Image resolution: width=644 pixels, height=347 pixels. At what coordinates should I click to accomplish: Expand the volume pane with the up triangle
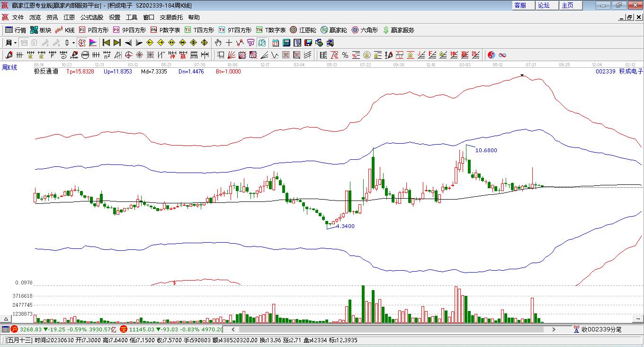point(7,319)
